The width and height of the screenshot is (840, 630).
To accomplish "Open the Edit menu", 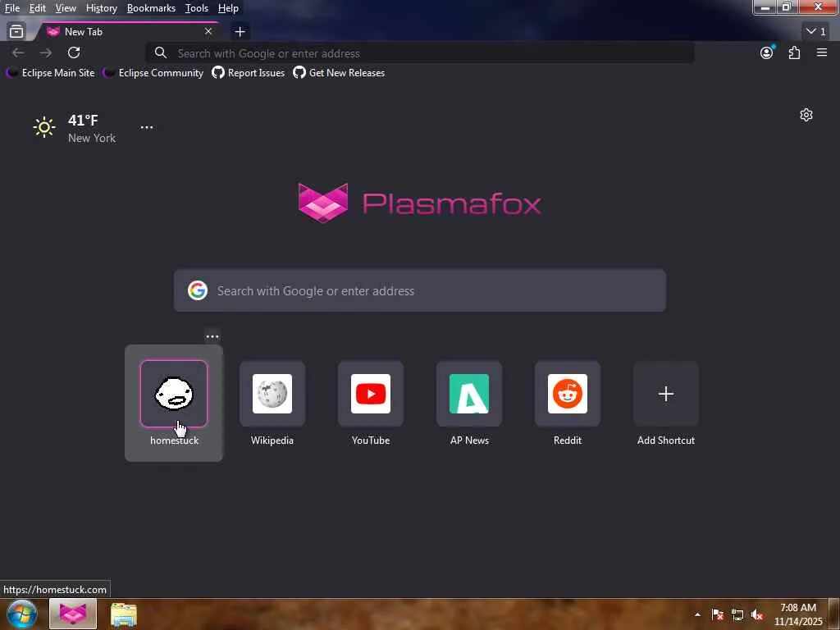I will [x=38, y=8].
